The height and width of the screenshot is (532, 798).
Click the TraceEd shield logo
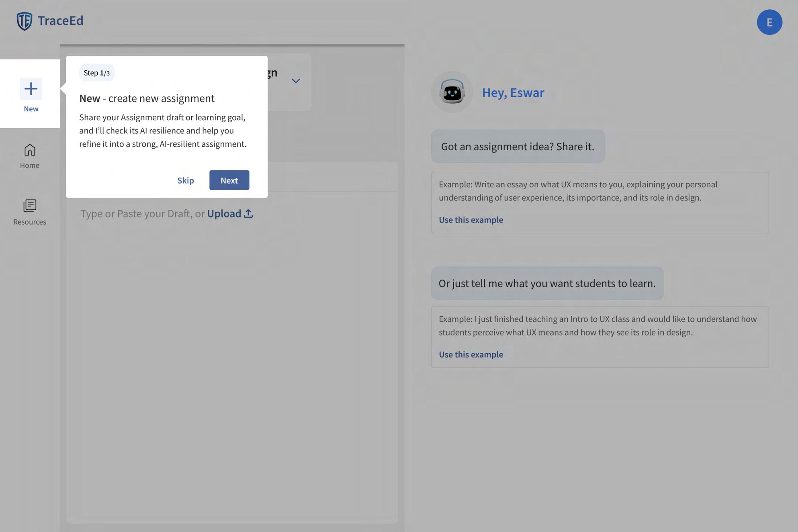click(x=24, y=21)
